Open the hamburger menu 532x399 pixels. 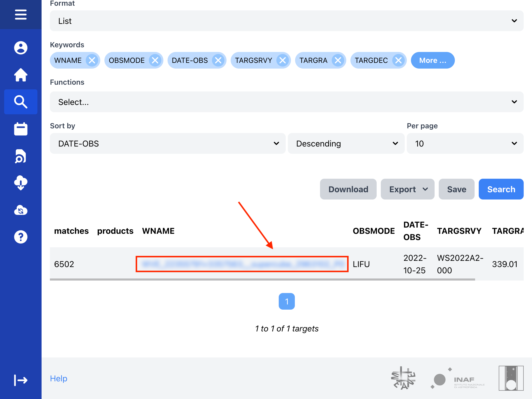(x=21, y=15)
